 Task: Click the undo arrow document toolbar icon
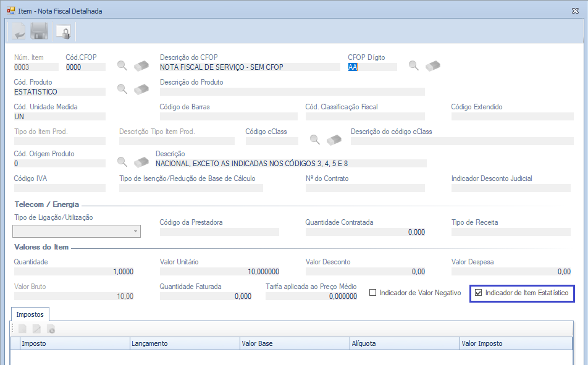coord(17,31)
